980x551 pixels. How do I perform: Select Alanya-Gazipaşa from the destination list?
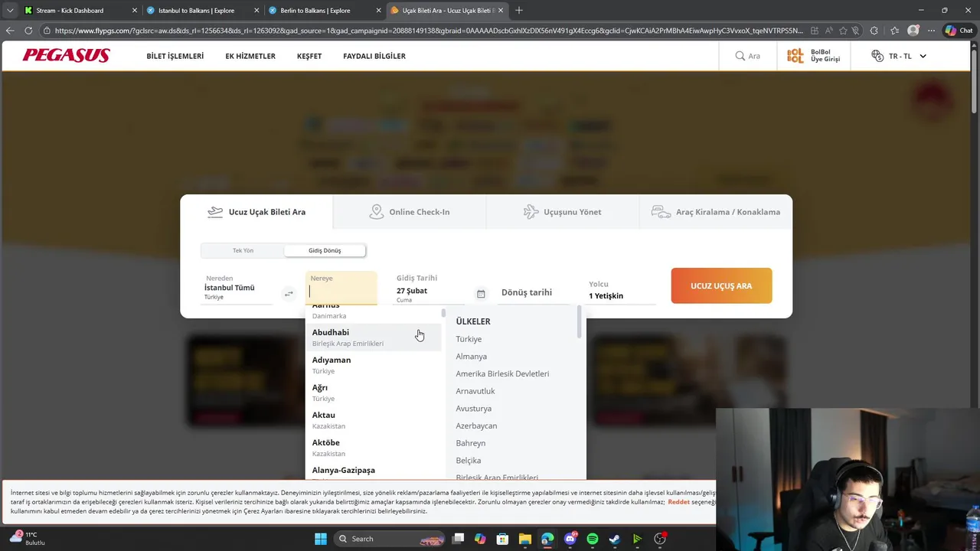(x=373, y=471)
